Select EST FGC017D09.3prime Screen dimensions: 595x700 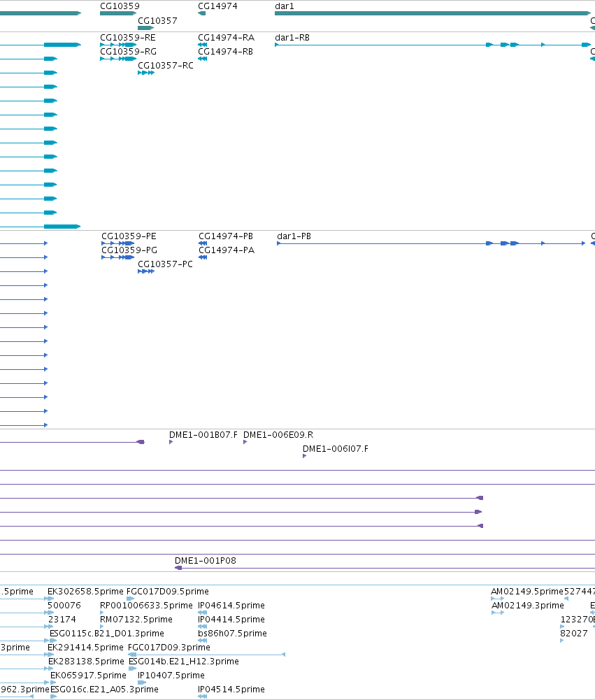coord(169,648)
